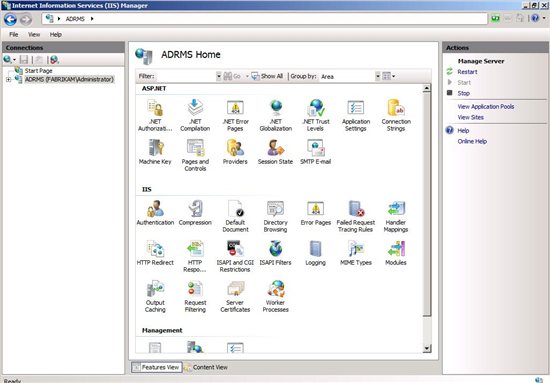This screenshot has width=550, height=383.
Task: Click View Application Pools link
Action: point(485,107)
